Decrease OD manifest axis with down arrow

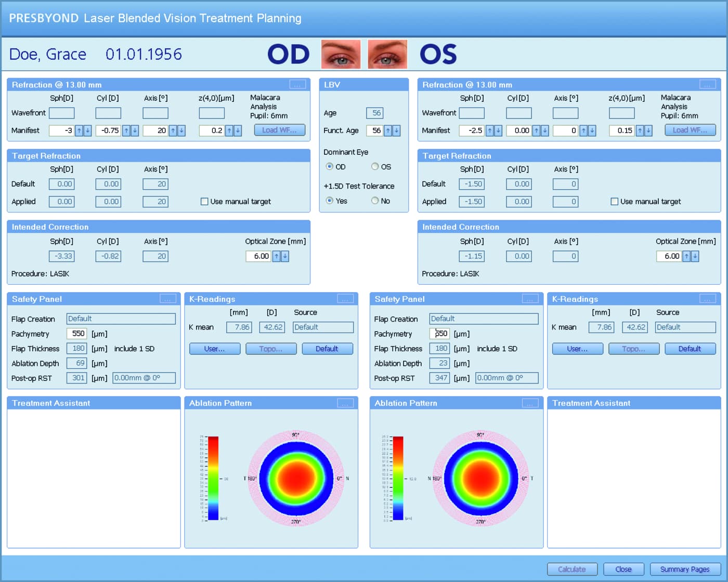181,130
